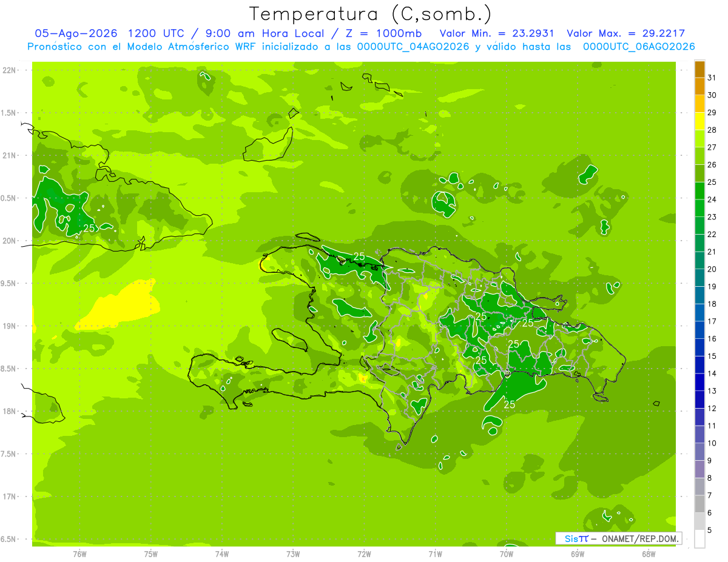Click the '0000UTC_06AGO2026' valid-until time
This screenshot has height=562, width=728.
click(x=639, y=47)
